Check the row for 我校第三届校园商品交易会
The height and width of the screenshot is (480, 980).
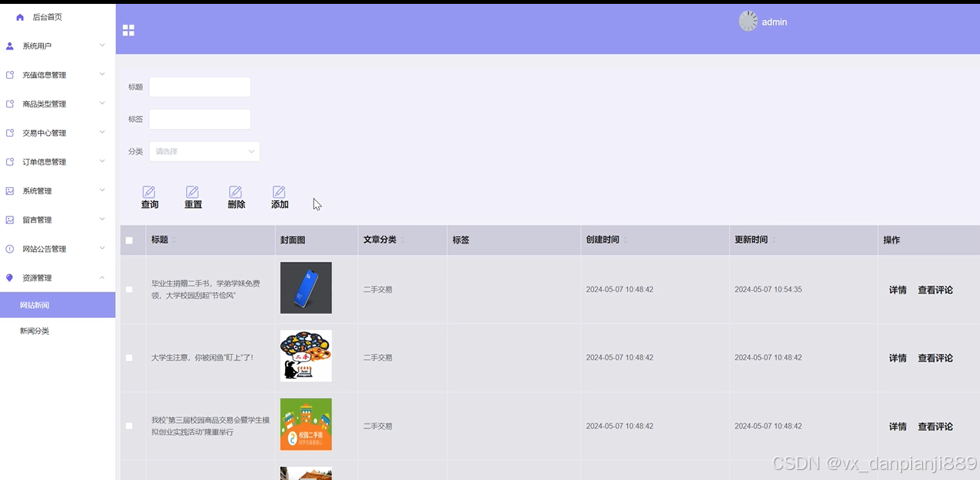coord(129,426)
